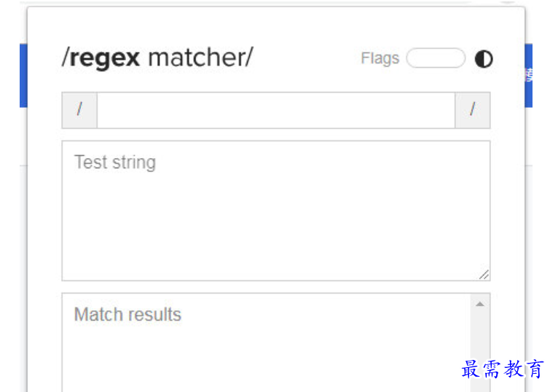Focus the regex pattern input between slashes

pyautogui.click(x=276, y=110)
